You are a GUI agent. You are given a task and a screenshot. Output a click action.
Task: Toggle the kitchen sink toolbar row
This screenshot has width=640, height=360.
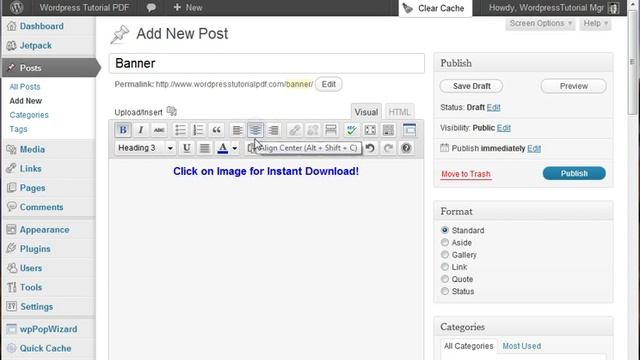[x=388, y=130]
